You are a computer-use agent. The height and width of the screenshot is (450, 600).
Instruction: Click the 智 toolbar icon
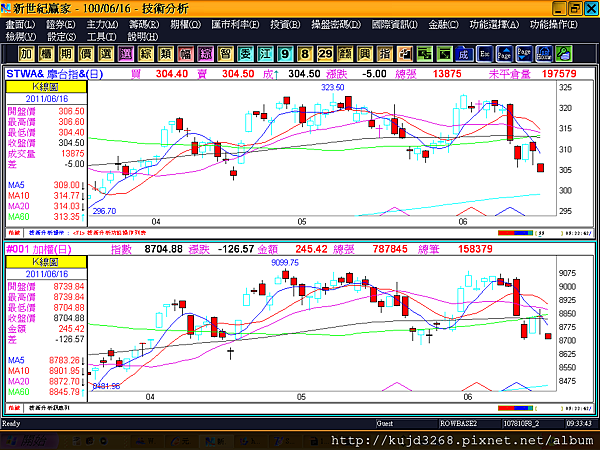225,54
